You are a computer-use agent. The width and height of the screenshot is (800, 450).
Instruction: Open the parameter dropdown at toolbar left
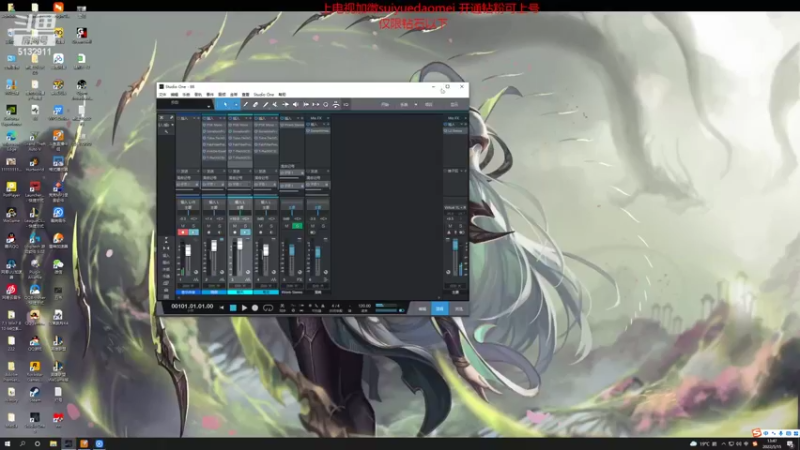point(209,106)
